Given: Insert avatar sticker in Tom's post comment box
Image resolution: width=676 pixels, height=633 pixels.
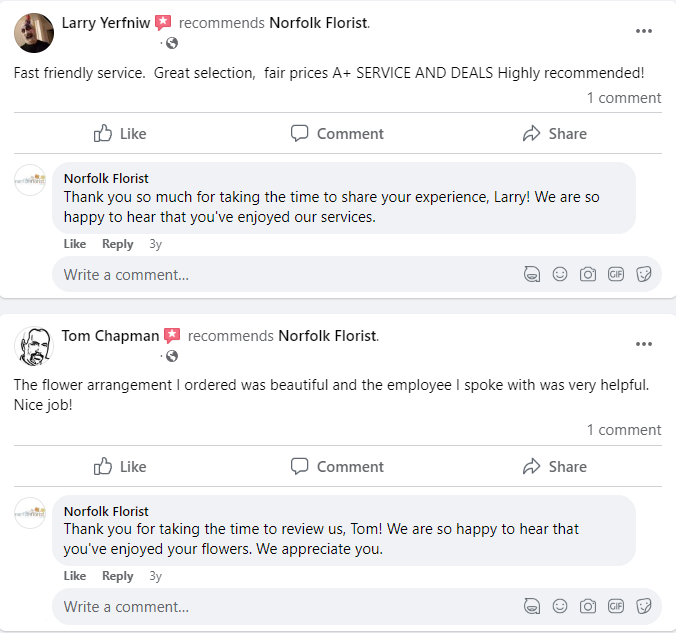Looking at the screenshot, I should (x=532, y=606).
